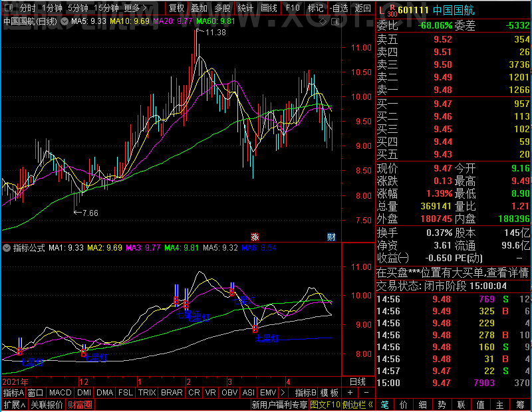Click the 叠加 overlay button
Screen dimensions: 532x412
199,8
